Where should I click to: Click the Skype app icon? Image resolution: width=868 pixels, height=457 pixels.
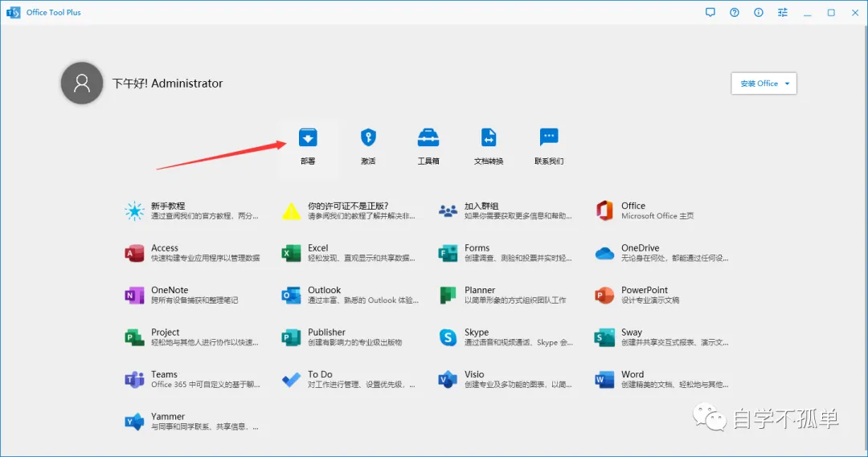[448, 337]
